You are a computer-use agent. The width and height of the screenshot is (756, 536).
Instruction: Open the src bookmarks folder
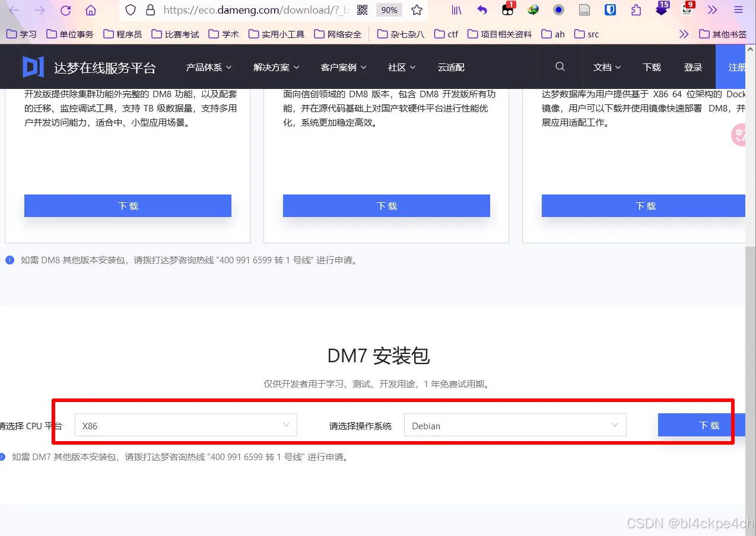pyautogui.click(x=587, y=34)
